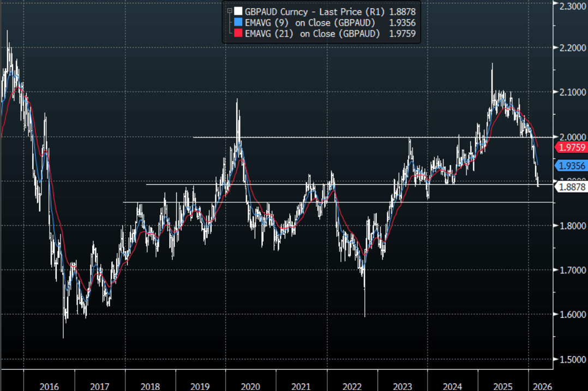Click the 2016 year label on time axis
The width and height of the screenshot is (588, 391).
click(x=50, y=386)
